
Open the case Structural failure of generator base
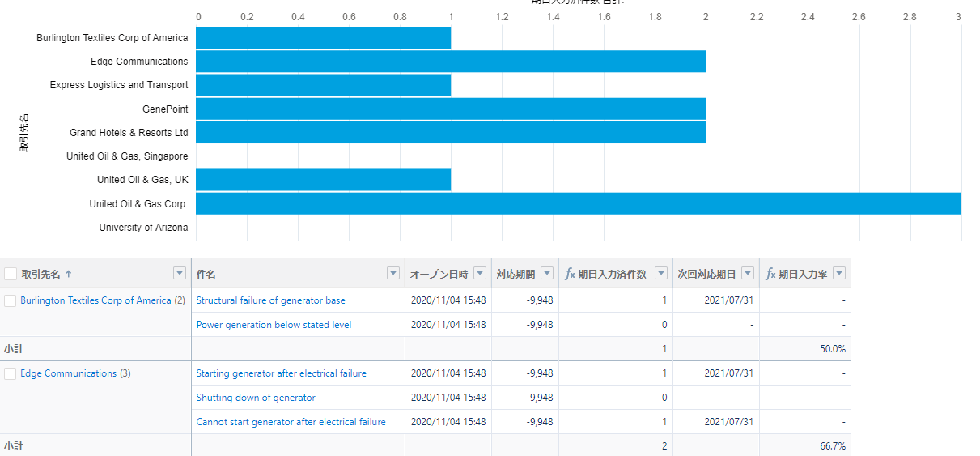(x=270, y=300)
